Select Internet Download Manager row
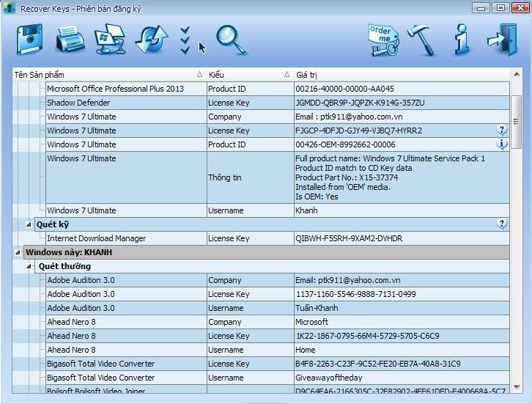The width and height of the screenshot is (532, 404). 278,238
